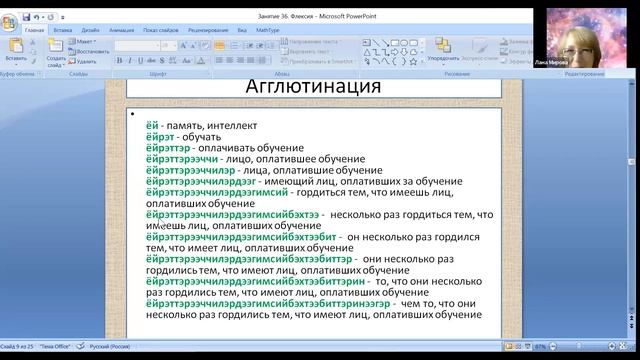Open the change case Aa menu
640x360 pixels.
click(x=187, y=60)
